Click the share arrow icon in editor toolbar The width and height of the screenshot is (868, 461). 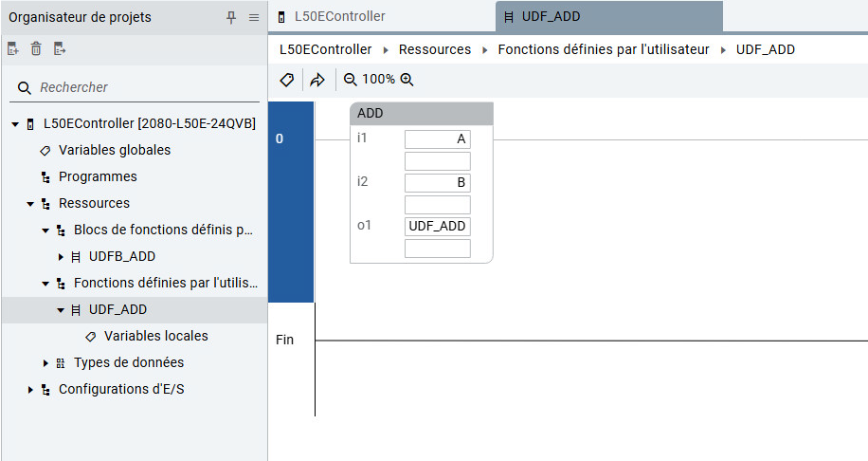317,80
